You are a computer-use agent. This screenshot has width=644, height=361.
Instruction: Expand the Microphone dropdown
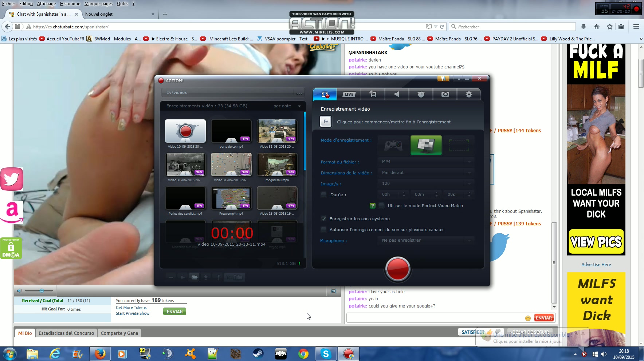(426, 240)
